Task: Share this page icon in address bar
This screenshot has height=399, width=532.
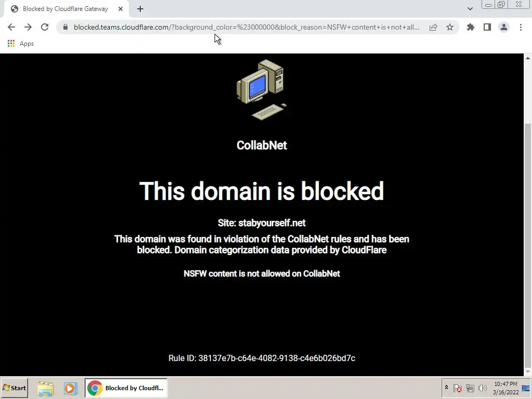Action: coord(433,27)
